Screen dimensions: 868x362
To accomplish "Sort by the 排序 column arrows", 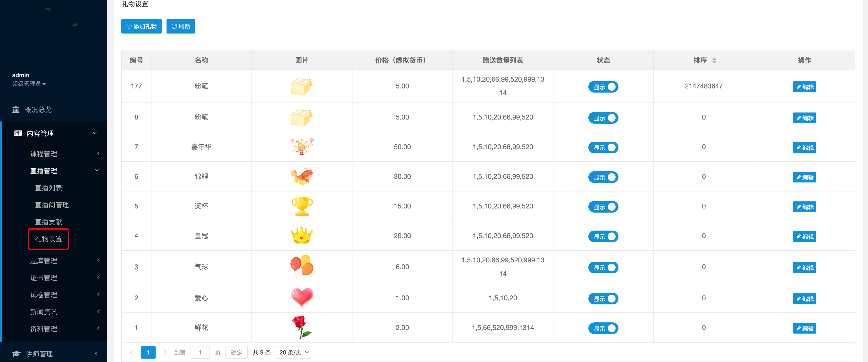I will (714, 60).
